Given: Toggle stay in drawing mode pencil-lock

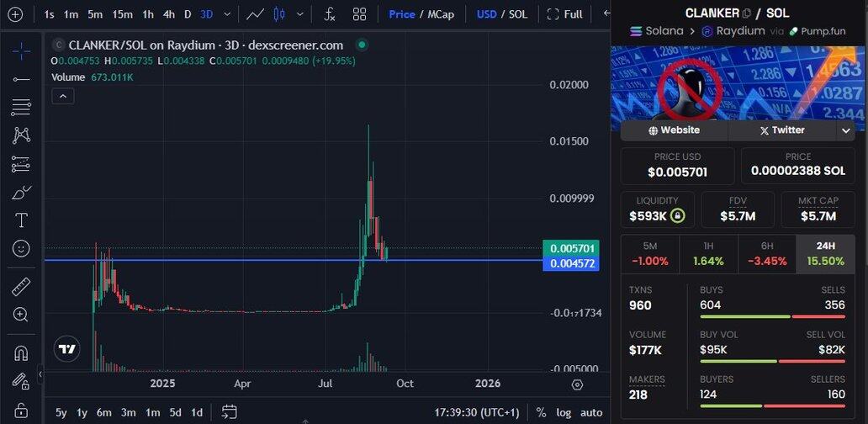Looking at the screenshot, I should click(21, 381).
